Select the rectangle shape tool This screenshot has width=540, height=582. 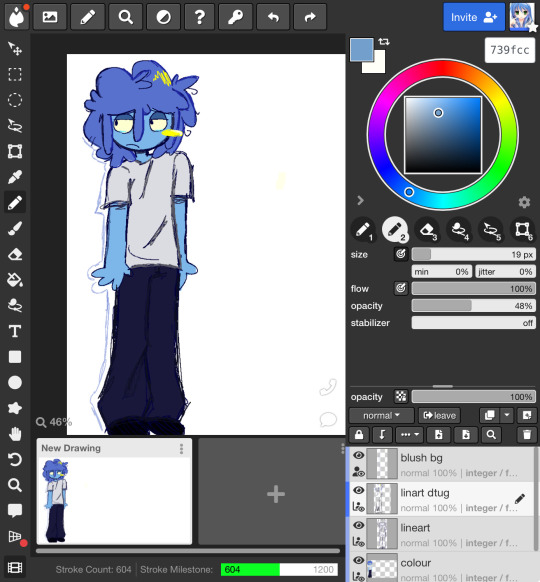pos(15,357)
